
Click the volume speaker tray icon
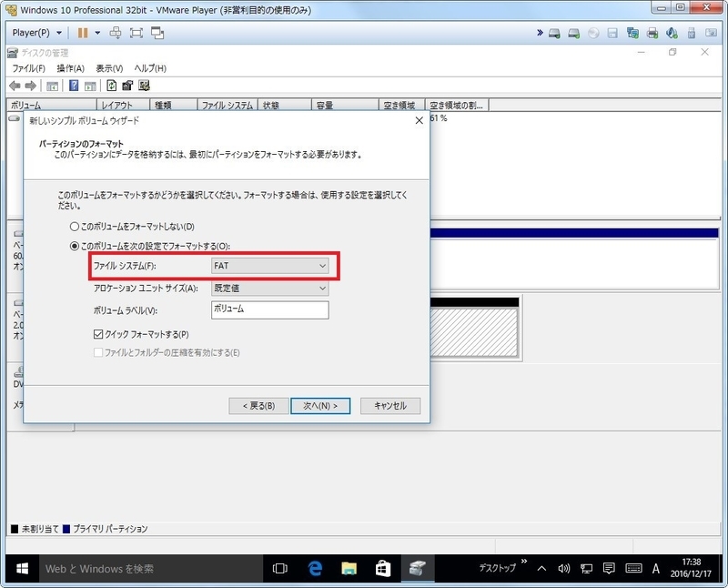[x=563, y=569]
